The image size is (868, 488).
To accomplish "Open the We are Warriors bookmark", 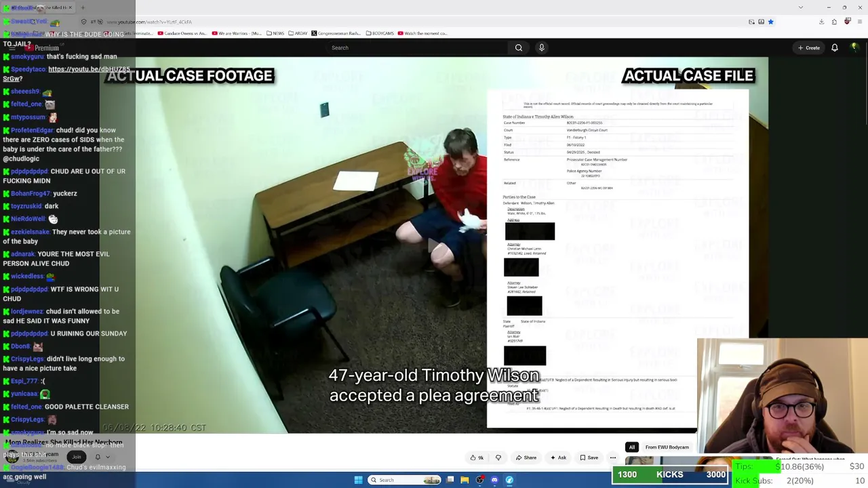I will tap(237, 33).
